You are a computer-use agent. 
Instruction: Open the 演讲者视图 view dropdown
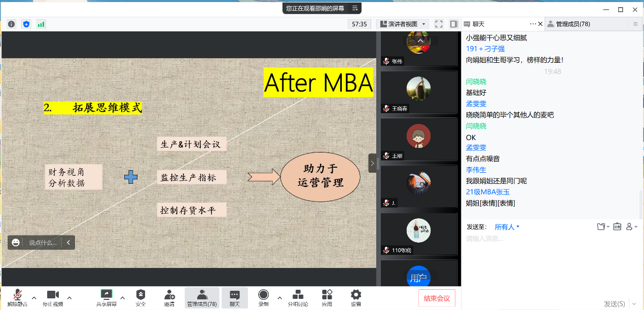[x=403, y=24]
